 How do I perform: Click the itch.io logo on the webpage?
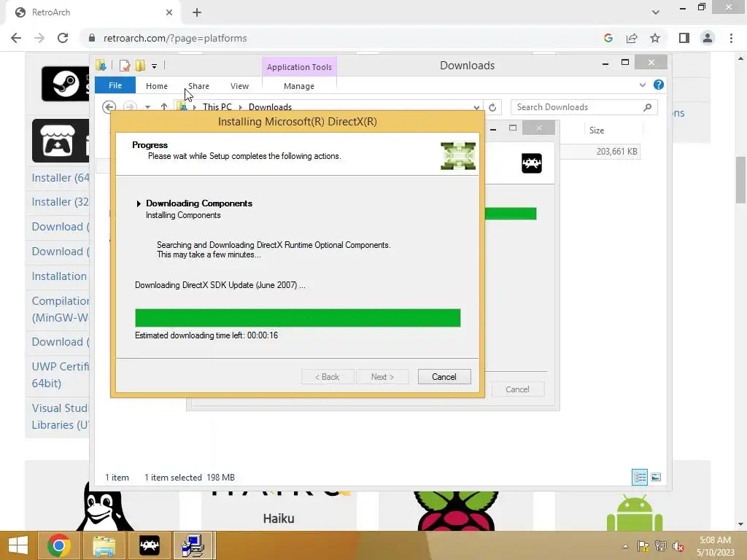61,141
